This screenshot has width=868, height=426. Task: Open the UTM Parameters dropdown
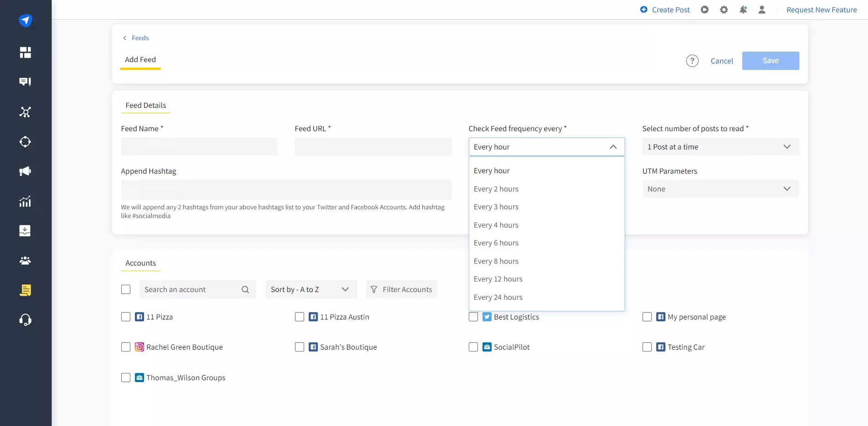click(x=720, y=189)
